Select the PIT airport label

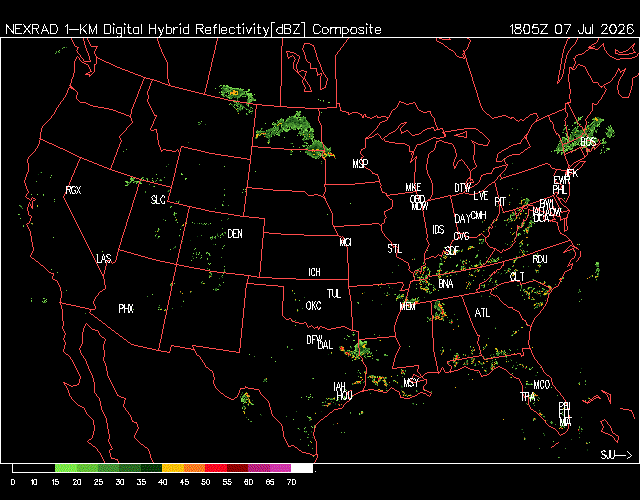click(500, 202)
